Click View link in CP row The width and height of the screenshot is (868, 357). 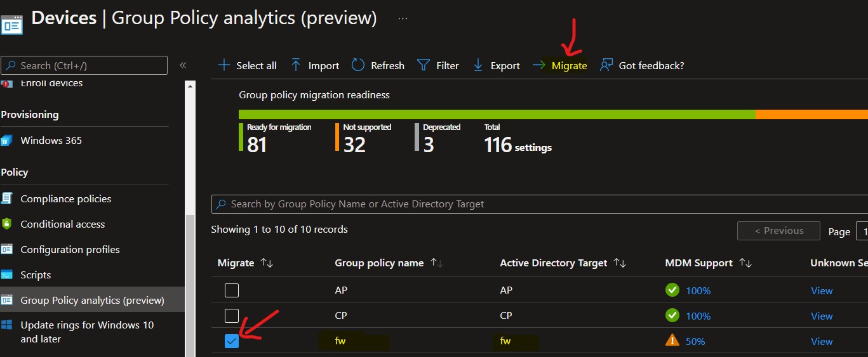click(x=822, y=316)
